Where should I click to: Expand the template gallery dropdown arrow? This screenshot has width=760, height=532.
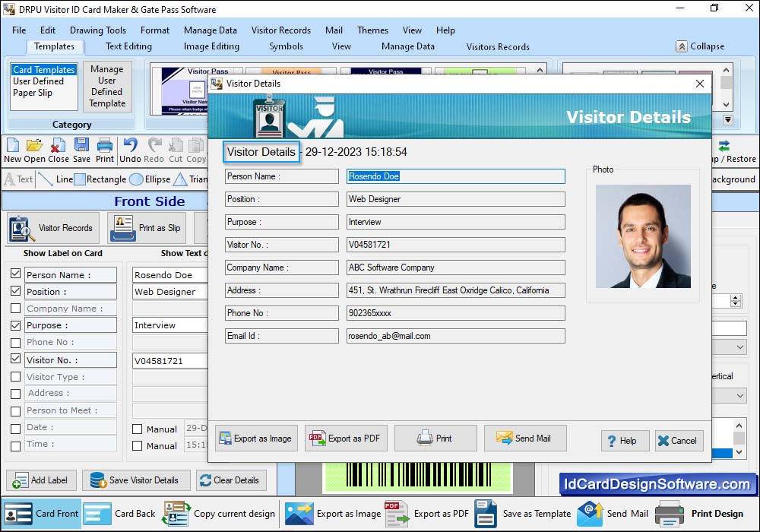point(727,120)
